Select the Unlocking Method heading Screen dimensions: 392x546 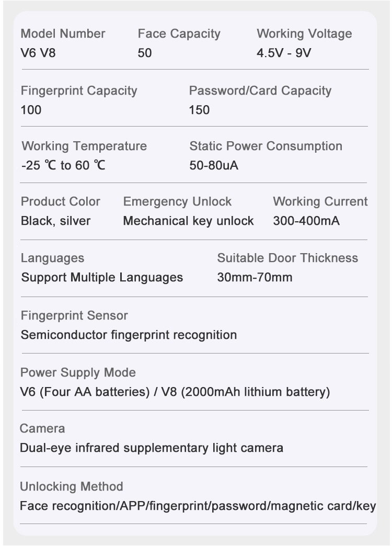click(x=72, y=487)
